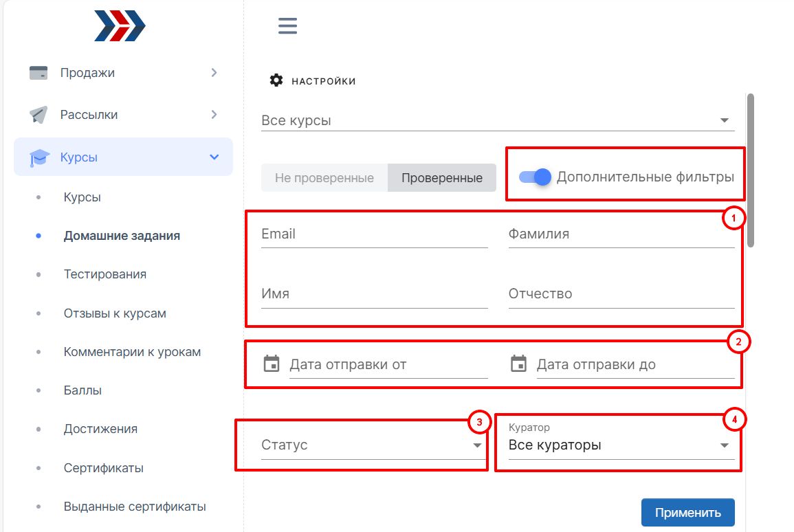Open the Статус dropdown

(x=371, y=445)
